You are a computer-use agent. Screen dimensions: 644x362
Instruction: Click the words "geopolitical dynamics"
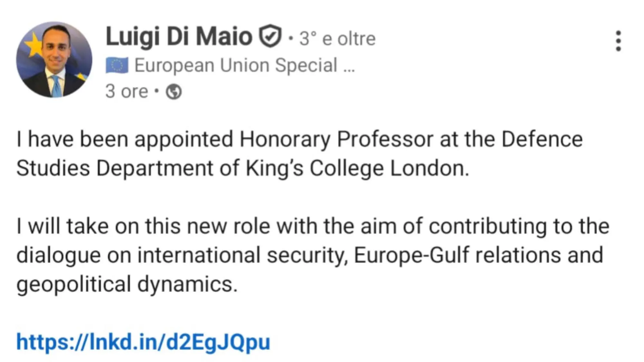coord(127,284)
